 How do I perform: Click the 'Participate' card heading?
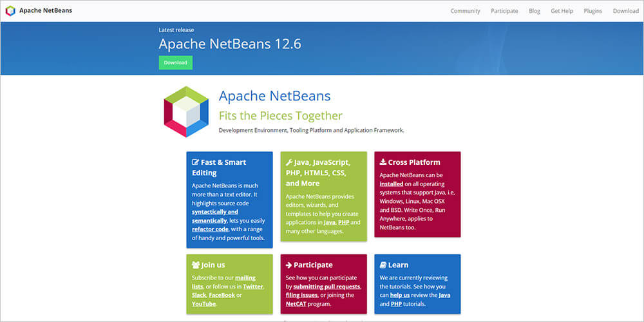click(x=314, y=265)
